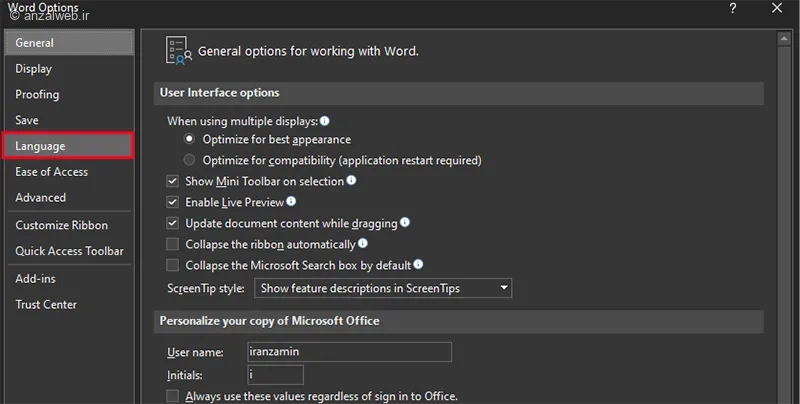Switch to the Proofing category
The height and width of the screenshot is (404, 800).
(37, 95)
